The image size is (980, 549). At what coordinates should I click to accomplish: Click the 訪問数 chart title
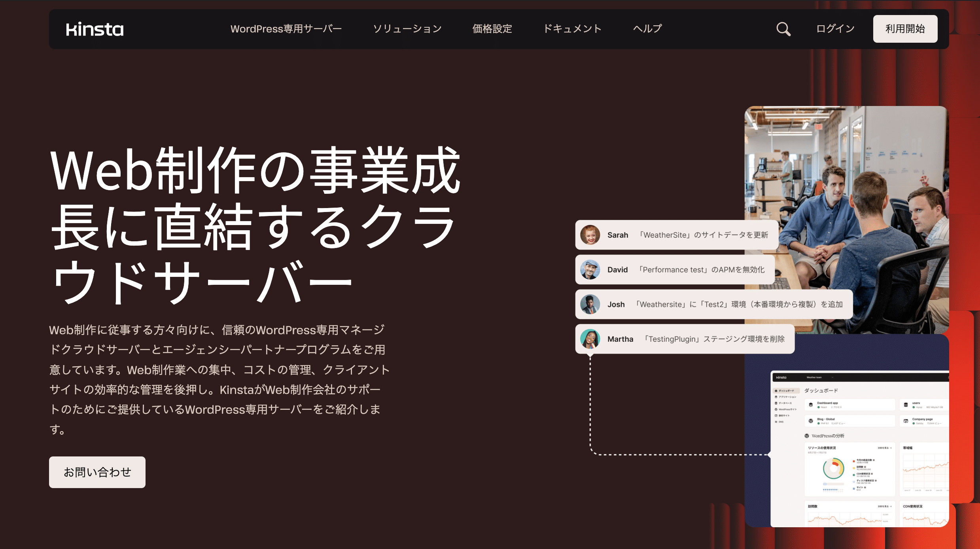click(813, 506)
